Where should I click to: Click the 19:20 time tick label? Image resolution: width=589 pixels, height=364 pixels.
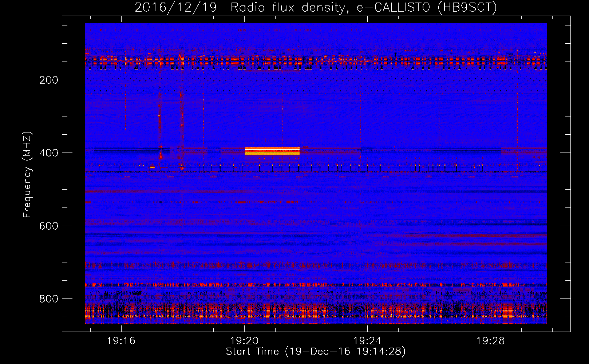tap(244, 341)
